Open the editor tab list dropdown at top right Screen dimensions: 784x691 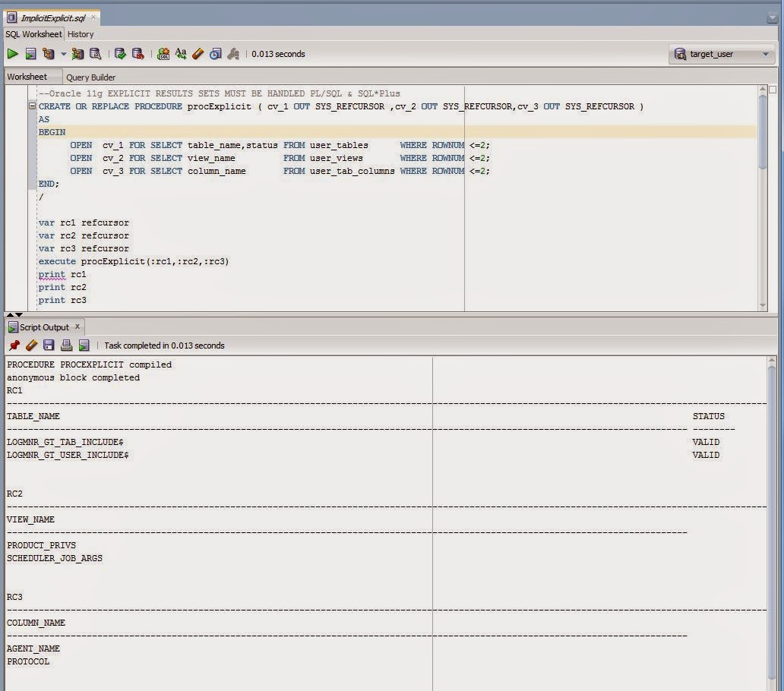(x=772, y=18)
